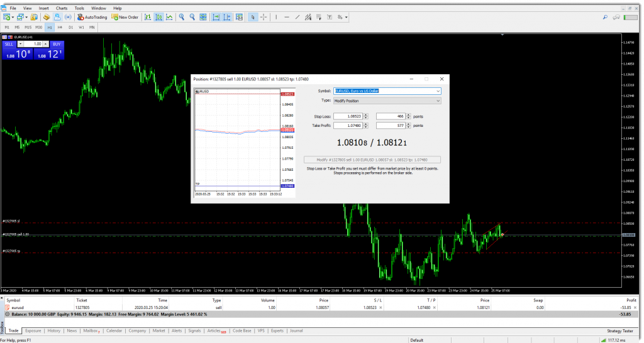
Task: Click the blue BUY button
Action: 56,44
